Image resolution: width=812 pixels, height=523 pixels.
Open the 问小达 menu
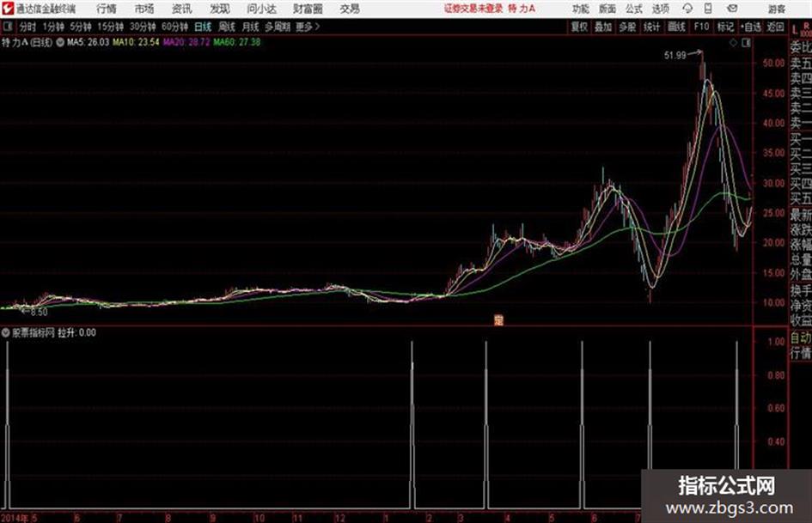point(261,9)
